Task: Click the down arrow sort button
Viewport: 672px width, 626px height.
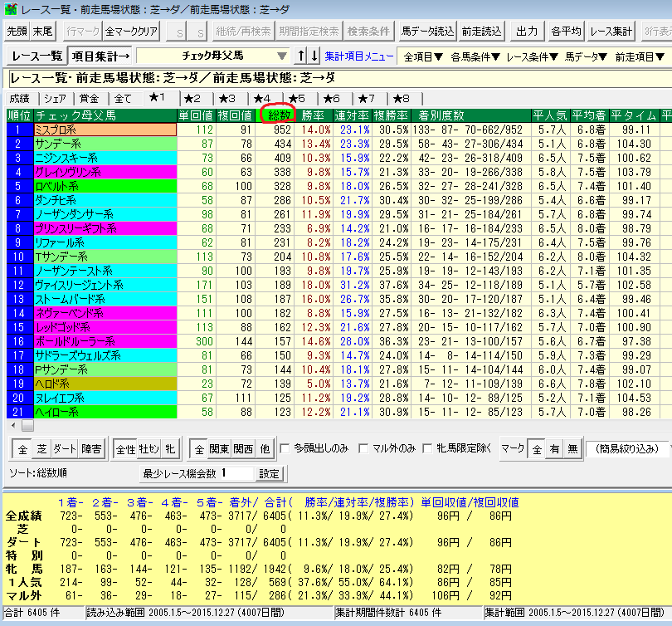Action: coord(314,56)
